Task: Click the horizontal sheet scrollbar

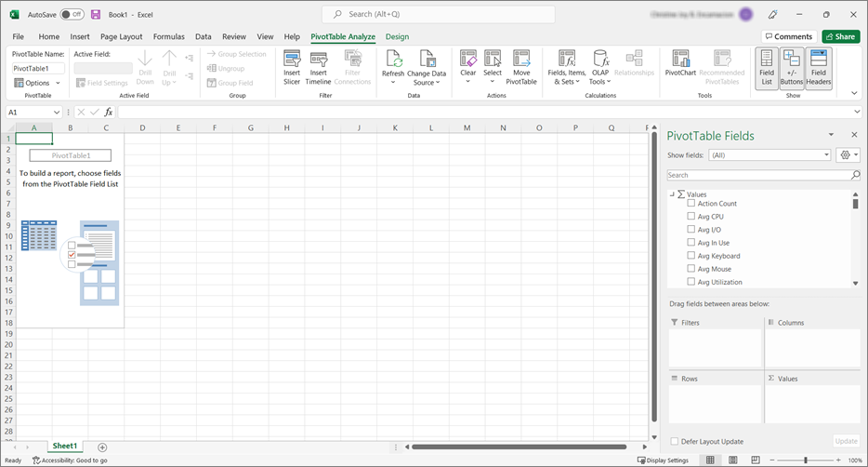Action: (x=519, y=447)
